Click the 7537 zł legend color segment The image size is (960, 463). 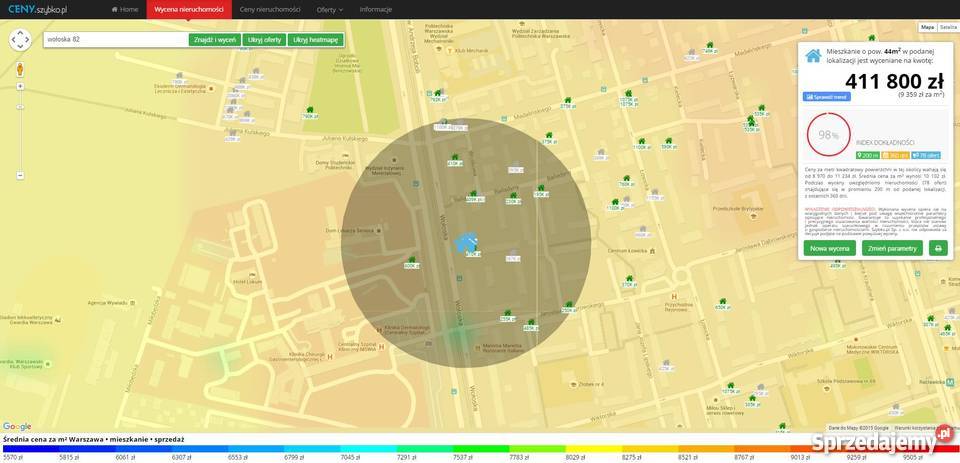pos(481,449)
